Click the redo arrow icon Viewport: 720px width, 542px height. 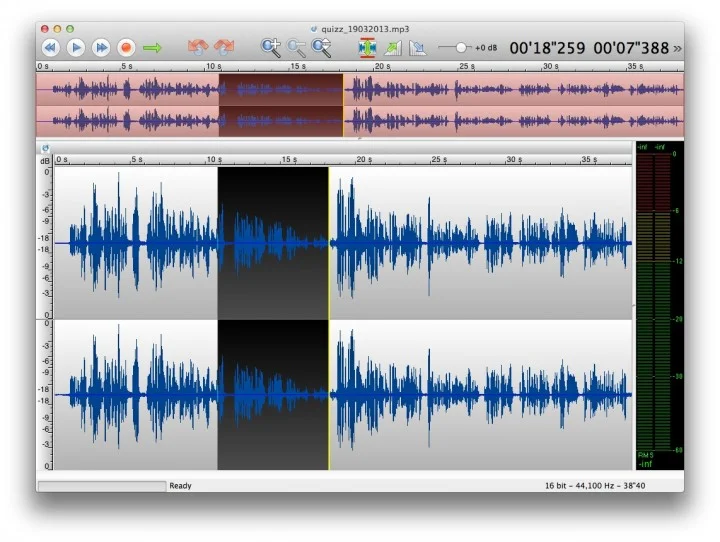point(223,47)
